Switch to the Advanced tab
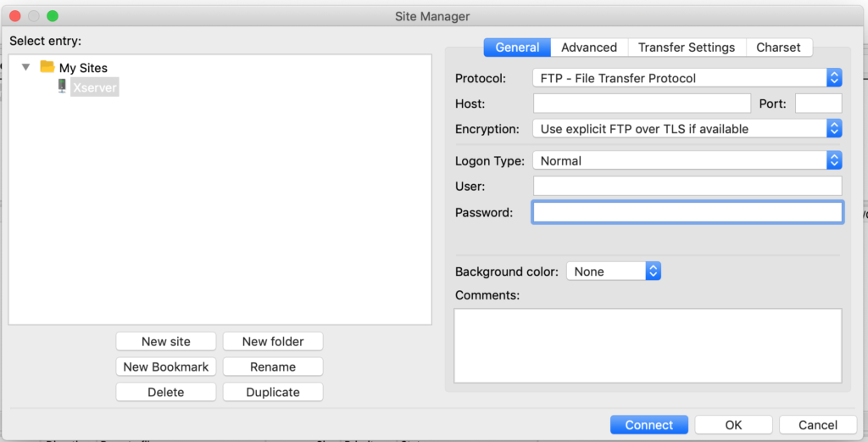This screenshot has width=868, height=442. 589,48
